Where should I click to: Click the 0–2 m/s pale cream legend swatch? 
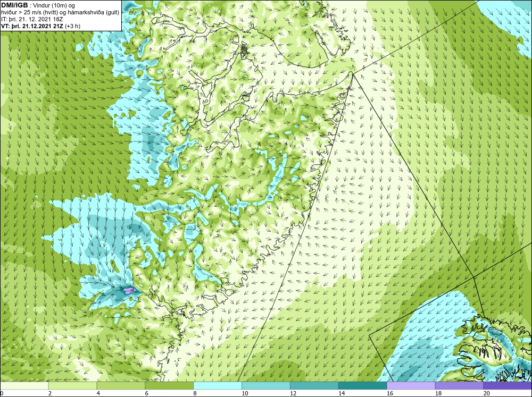(24, 386)
